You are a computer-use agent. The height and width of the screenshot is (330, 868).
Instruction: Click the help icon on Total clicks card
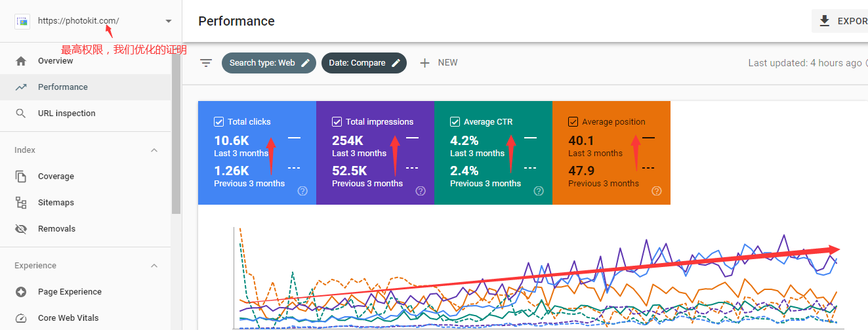pos(302,191)
